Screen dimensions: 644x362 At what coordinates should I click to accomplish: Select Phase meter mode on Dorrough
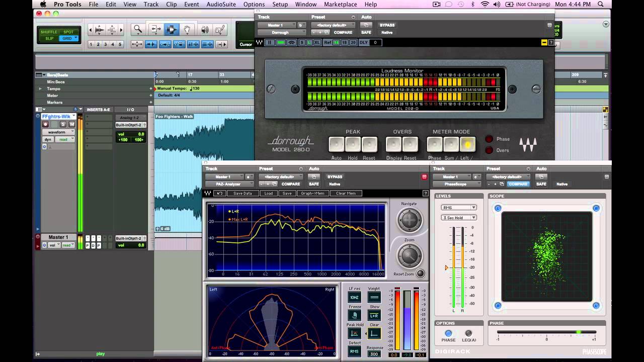coord(435,145)
